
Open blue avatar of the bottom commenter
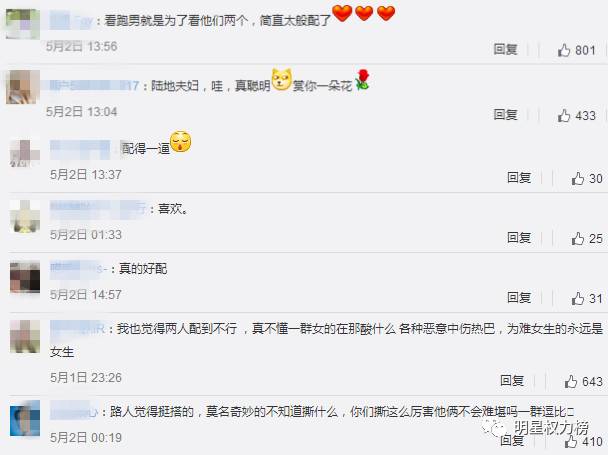point(25,419)
